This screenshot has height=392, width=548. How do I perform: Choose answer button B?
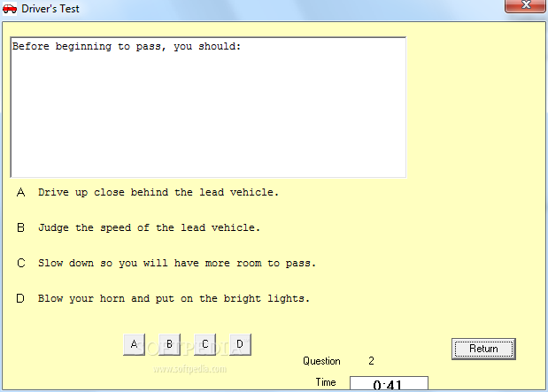[169, 344]
